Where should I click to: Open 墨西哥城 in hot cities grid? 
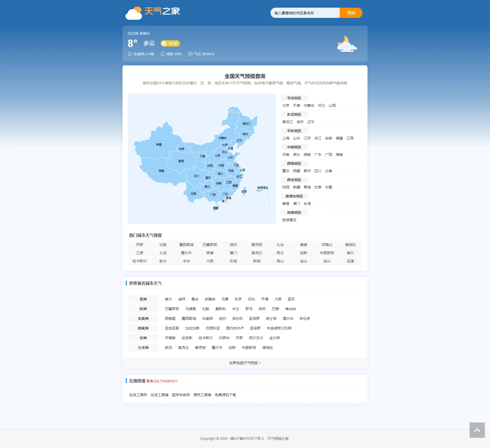point(186,245)
